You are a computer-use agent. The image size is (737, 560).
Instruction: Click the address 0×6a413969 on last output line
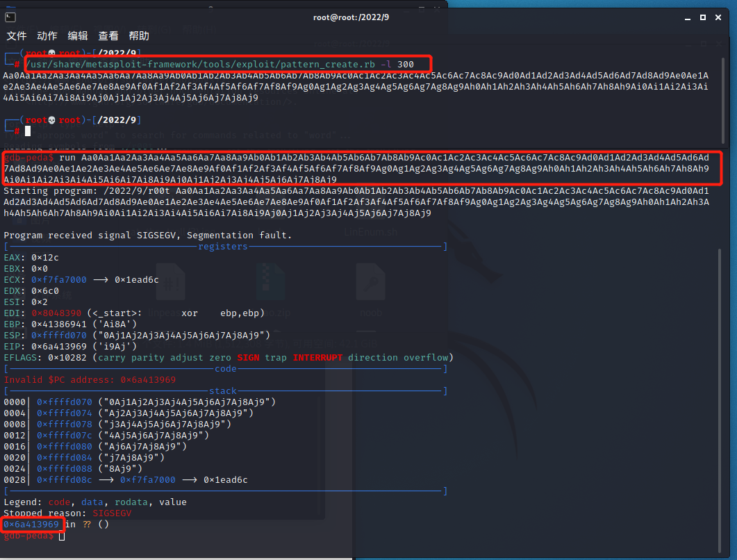click(x=31, y=525)
